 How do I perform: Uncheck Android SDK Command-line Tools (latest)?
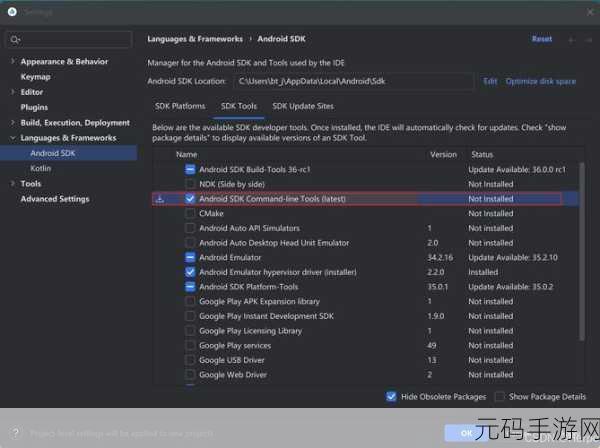click(190, 199)
